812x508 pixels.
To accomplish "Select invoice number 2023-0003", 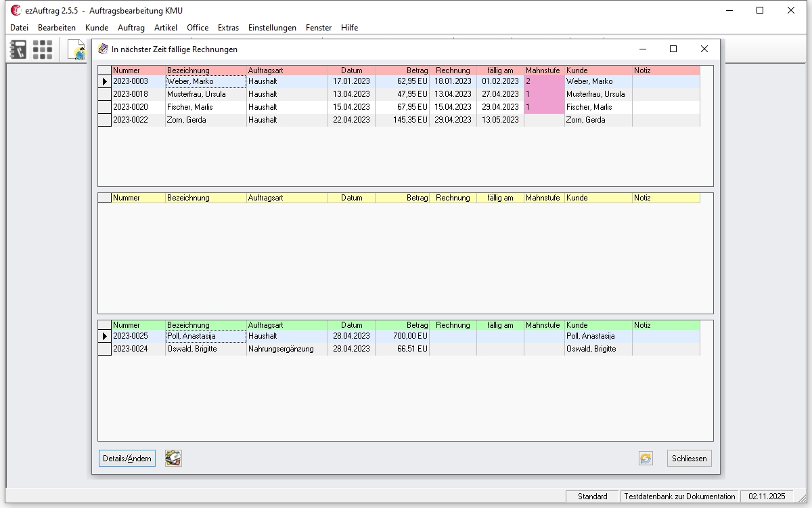I will 139,81.
